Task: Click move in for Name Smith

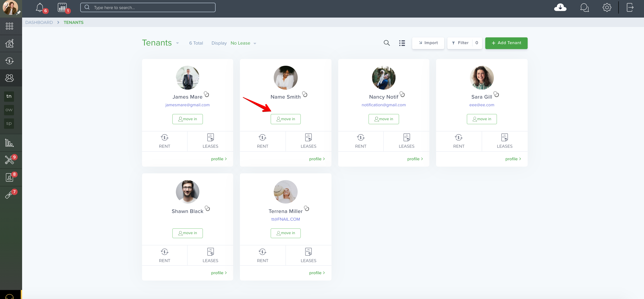Action: coord(285,119)
